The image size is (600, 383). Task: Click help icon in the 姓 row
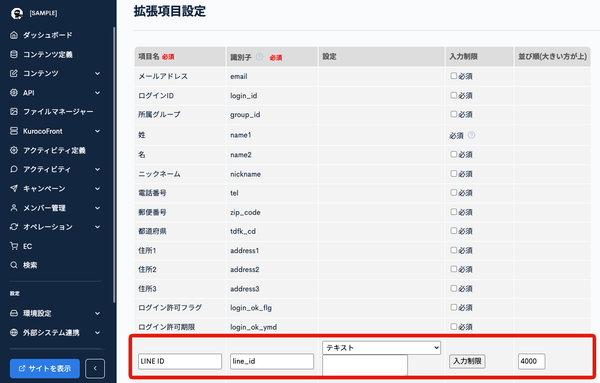471,135
